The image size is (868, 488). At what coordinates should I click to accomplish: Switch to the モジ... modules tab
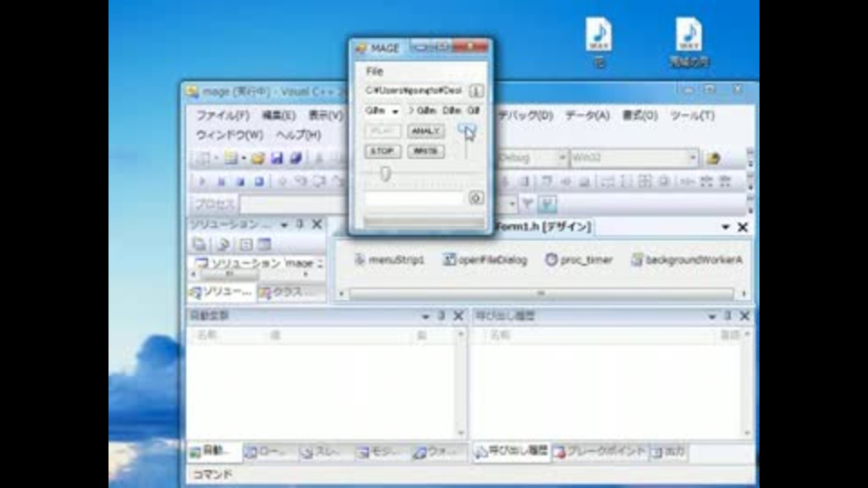pos(380,452)
